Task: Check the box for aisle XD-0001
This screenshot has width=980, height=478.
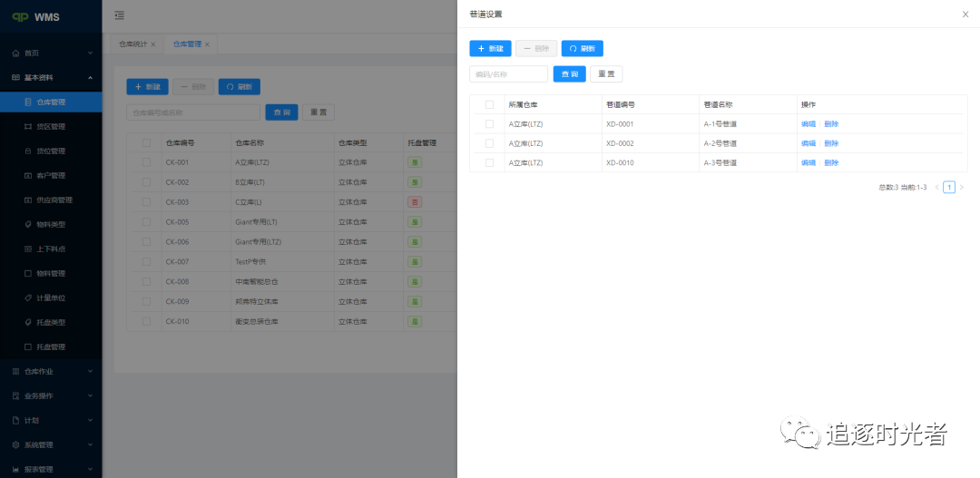Action: pyautogui.click(x=489, y=124)
